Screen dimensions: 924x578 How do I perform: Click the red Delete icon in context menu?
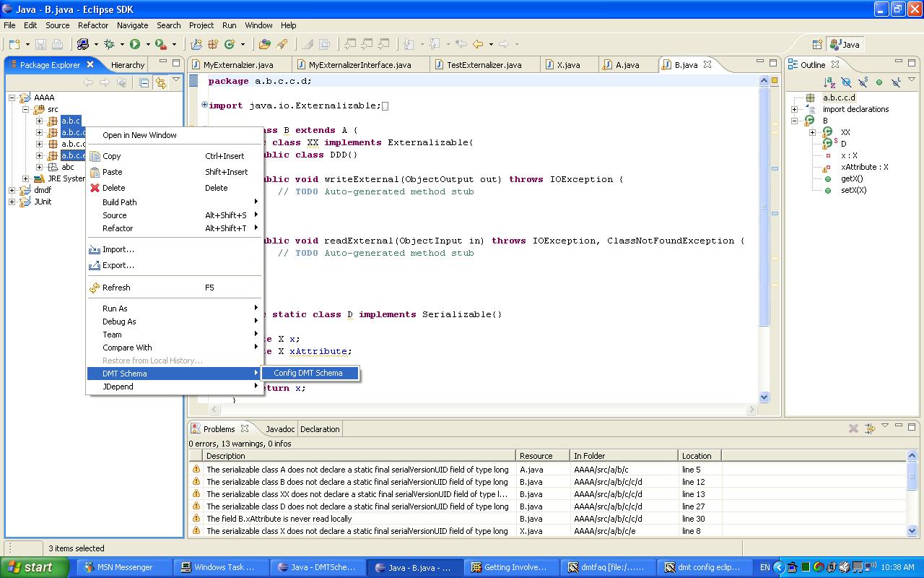point(95,188)
